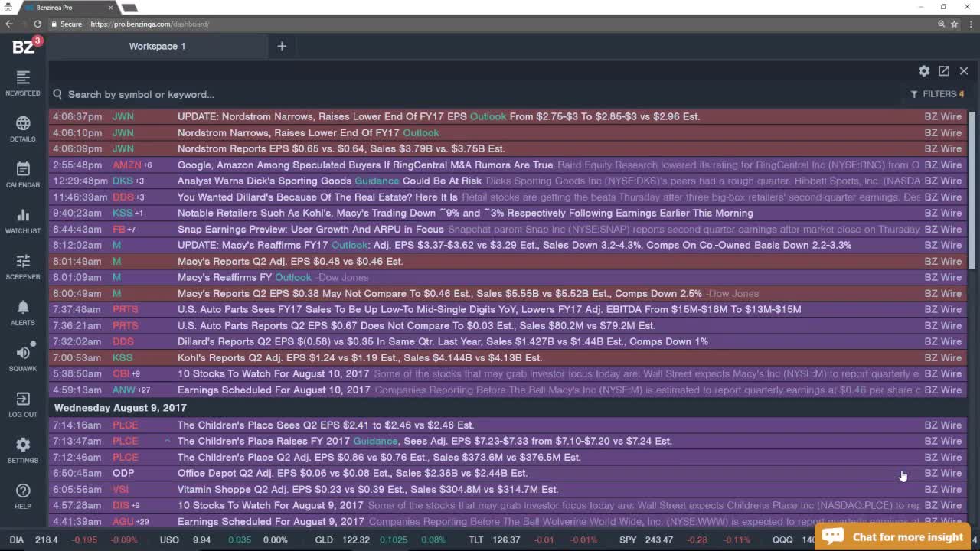The width and height of the screenshot is (980, 551).
Task: Open Google, Amazon Among Speculated Buyers headline
Action: click(365, 165)
